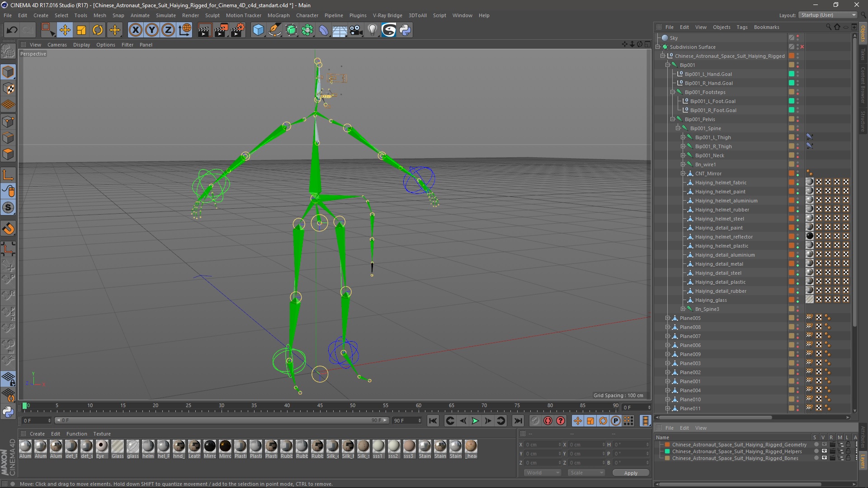
Task: Add a camera object
Action: [x=356, y=30]
